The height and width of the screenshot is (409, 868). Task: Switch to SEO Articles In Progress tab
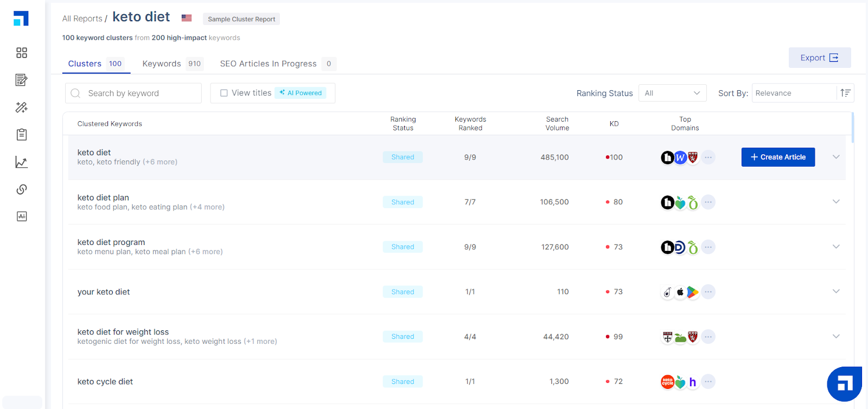(268, 64)
